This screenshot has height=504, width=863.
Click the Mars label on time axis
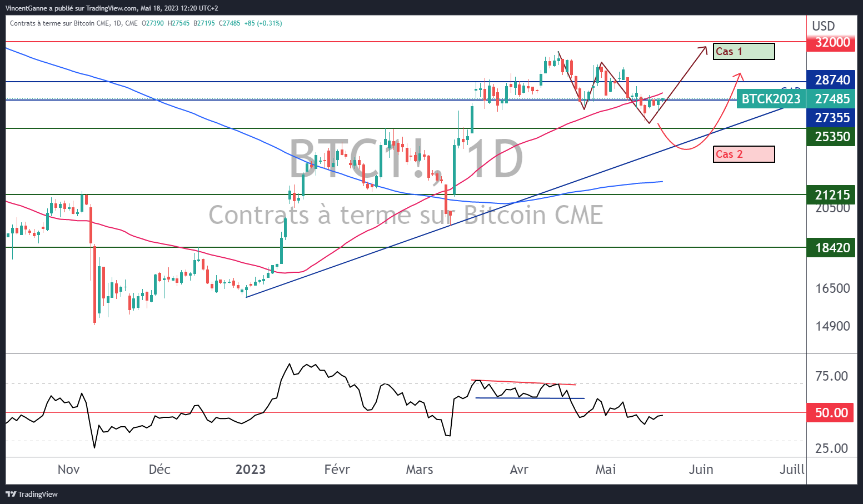click(x=419, y=470)
